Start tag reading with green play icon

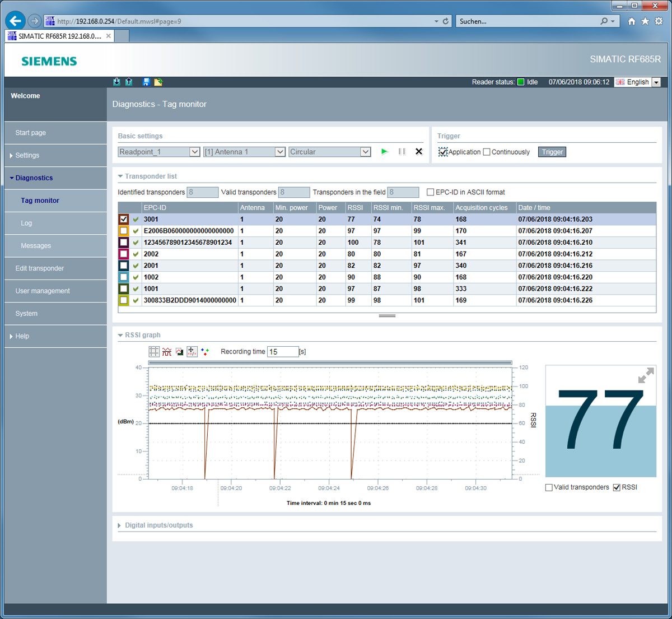tap(384, 152)
